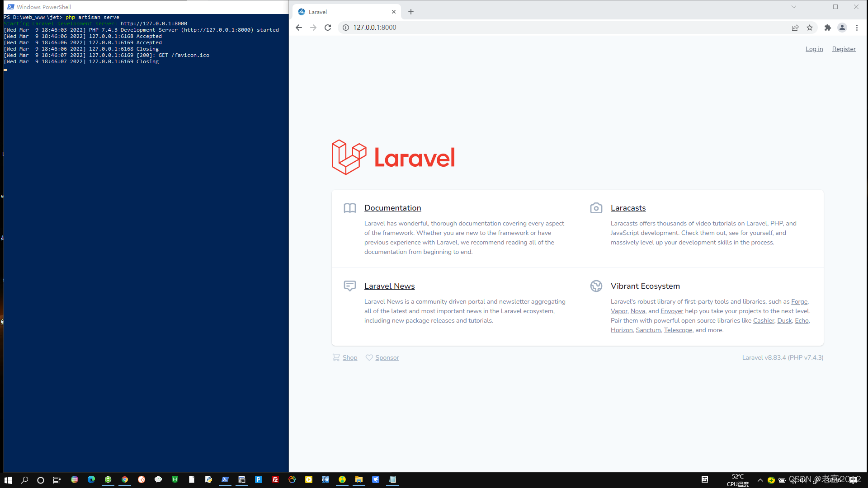Image resolution: width=868 pixels, height=488 pixels.
Task: Click the browser back arrow
Action: pos(299,28)
